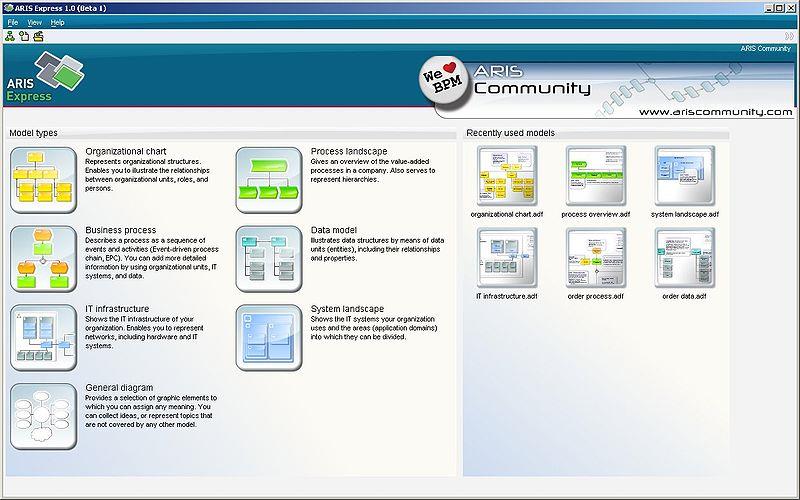Open order data.adf thumbnail

685,258
